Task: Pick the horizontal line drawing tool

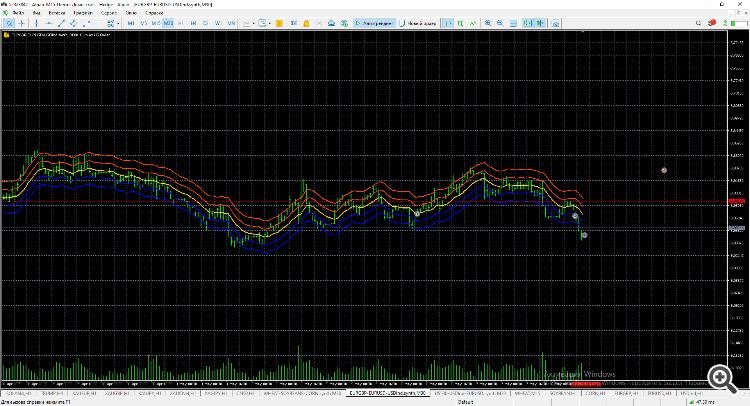Action: pos(49,23)
